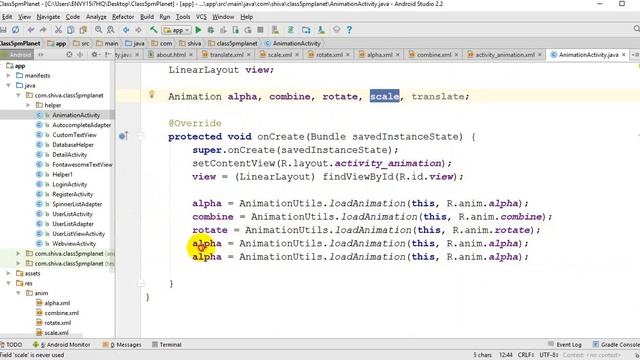640x360 pixels.
Task: Open the Gradle Console panel
Action: [616, 344]
